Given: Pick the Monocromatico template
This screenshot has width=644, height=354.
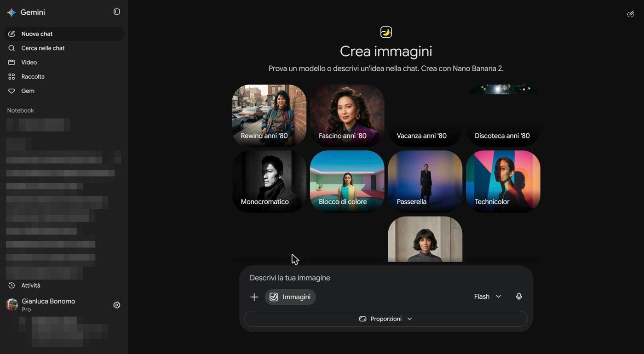Looking at the screenshot, I should 269,182.
